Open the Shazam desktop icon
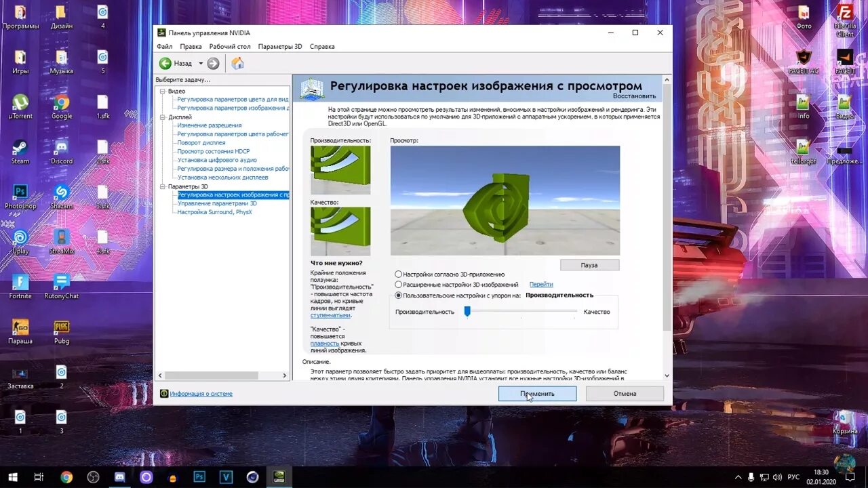The width and height of the screenshot is (868, 488). pyautogui.click(x=62, y=197)
